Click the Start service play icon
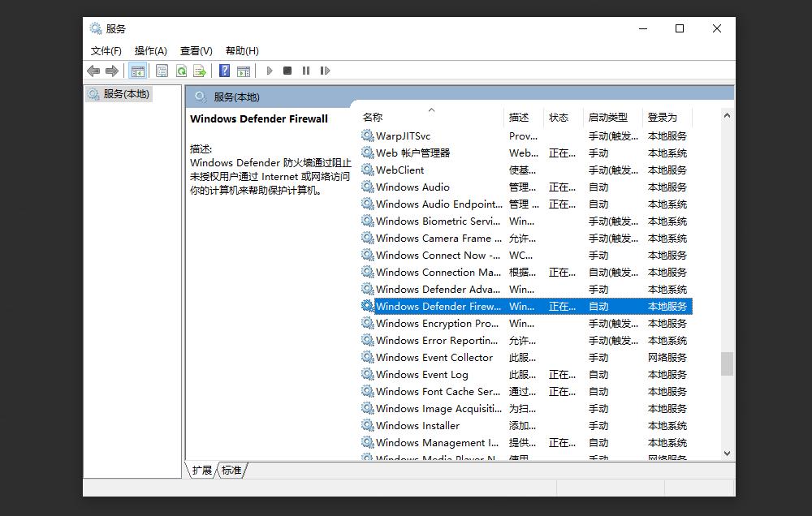812x516 pixels. 270,71
